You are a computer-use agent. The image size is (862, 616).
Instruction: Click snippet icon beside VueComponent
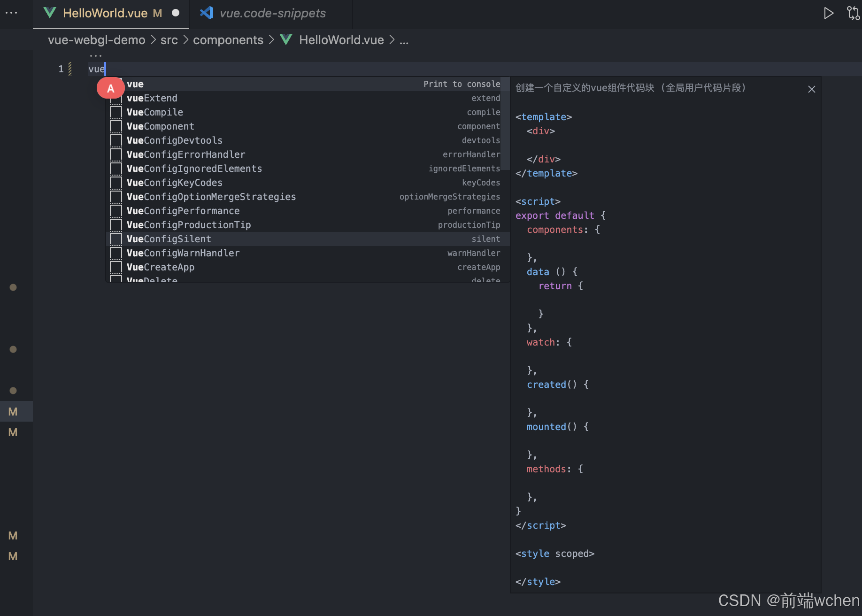coord(116,126)
